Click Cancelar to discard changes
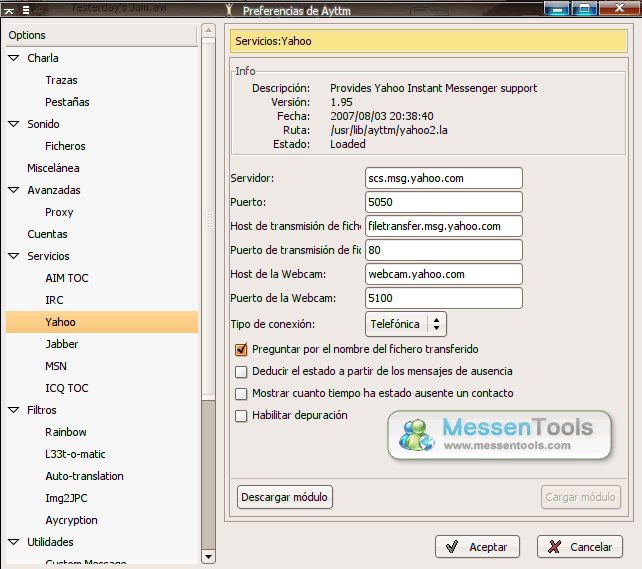Image resolution: width=642 pixels, height=569 pixels. pos(580,546)
